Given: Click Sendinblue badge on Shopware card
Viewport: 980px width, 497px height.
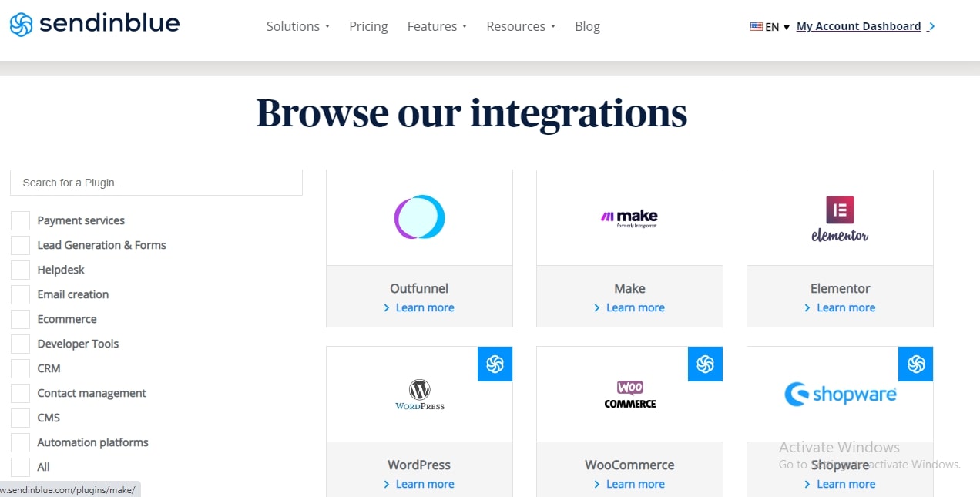Looking at the screenshot, I should click(915, 364).
